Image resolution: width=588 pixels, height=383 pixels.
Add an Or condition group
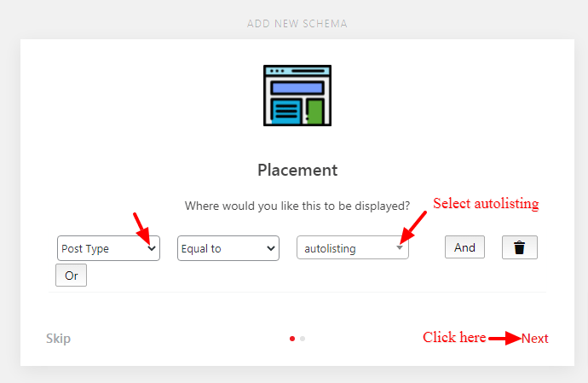pos(72,276)
